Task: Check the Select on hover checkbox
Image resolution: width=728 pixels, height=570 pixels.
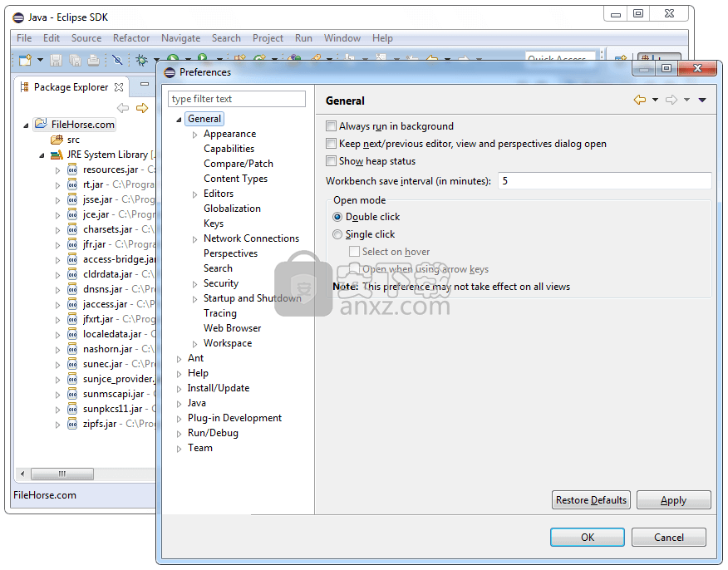Action: pos(354,252)
